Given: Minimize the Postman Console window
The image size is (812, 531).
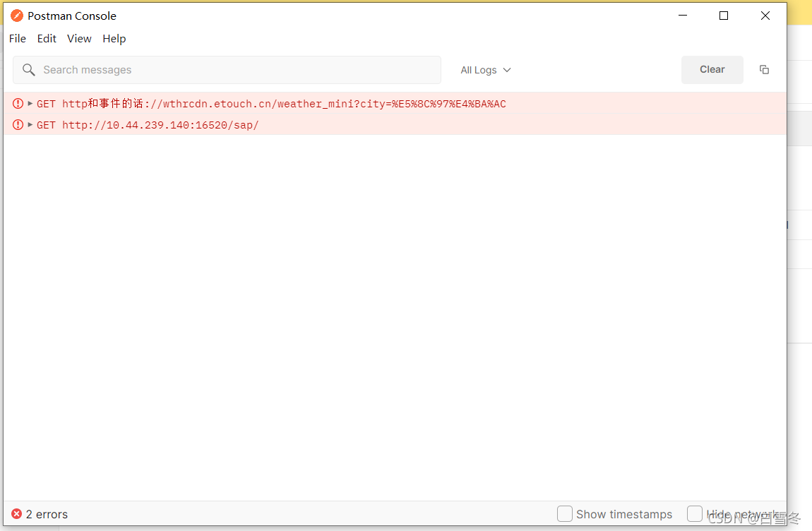Looking at the screenshot, I should [683, 16].
